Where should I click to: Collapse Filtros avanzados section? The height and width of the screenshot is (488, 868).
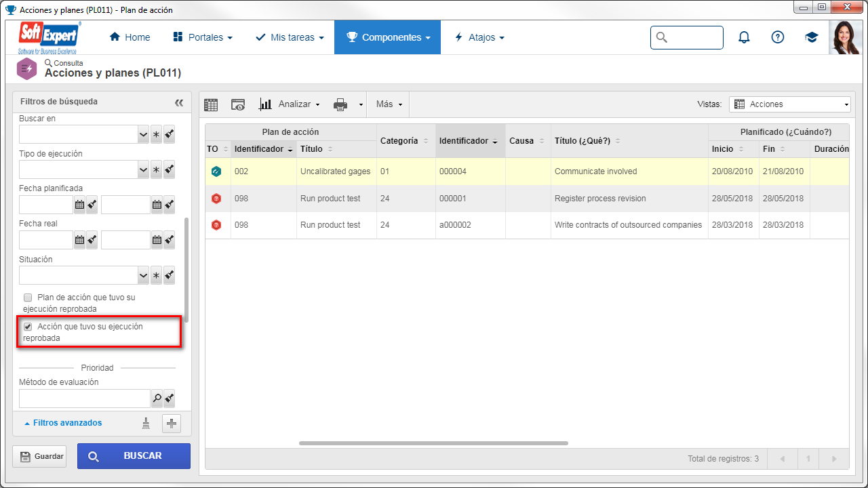(x=63, y=423)
